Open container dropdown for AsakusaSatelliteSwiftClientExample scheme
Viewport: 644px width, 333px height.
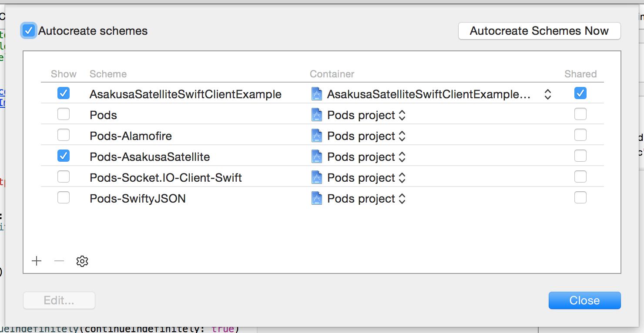tap(548, 94)
